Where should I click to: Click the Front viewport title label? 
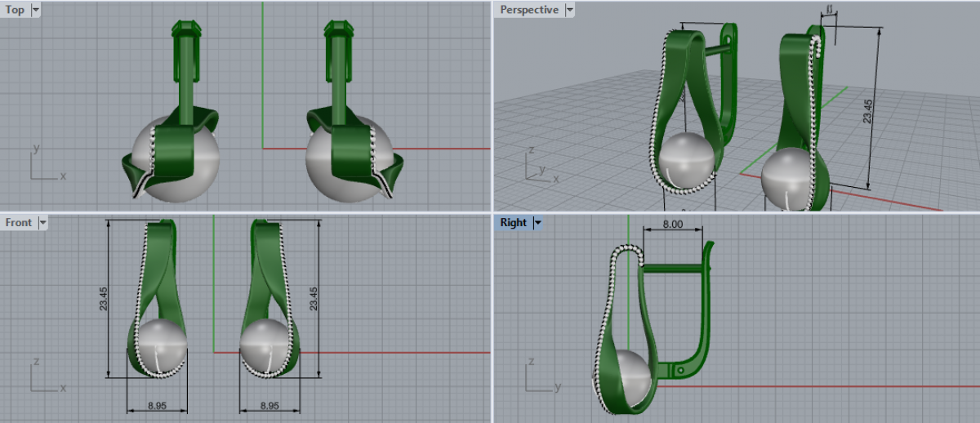coord(19,222)
